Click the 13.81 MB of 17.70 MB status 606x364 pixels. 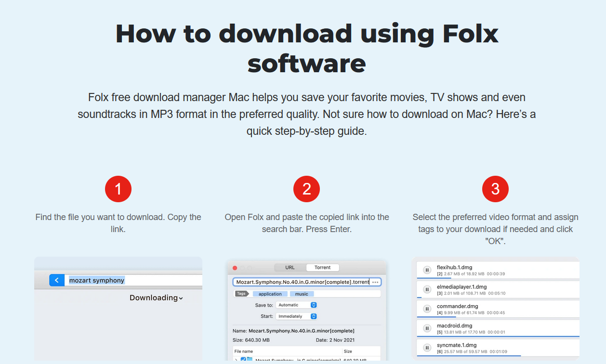click(464, 332)
